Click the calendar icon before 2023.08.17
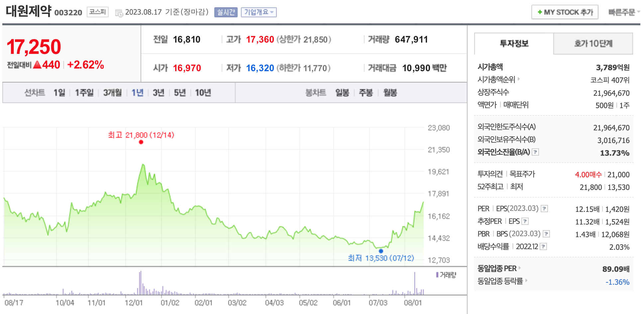 click(x=119, y=13)
